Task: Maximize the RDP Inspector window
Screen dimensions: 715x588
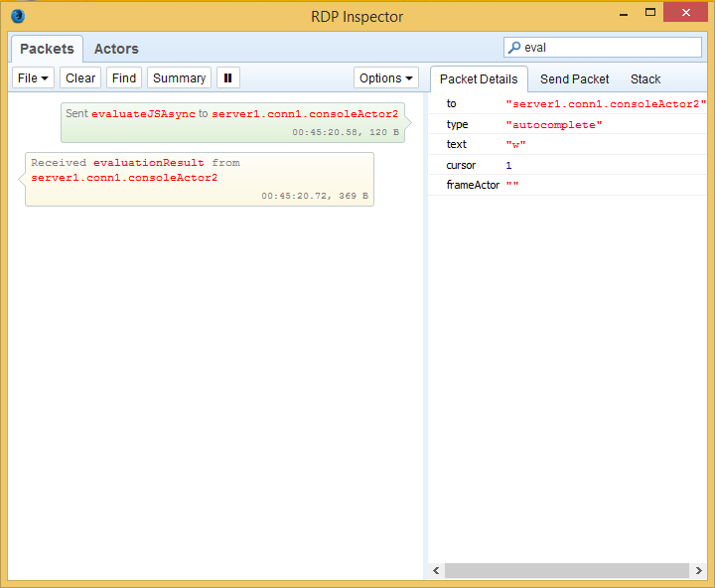Action: click(x=650, y=13)
